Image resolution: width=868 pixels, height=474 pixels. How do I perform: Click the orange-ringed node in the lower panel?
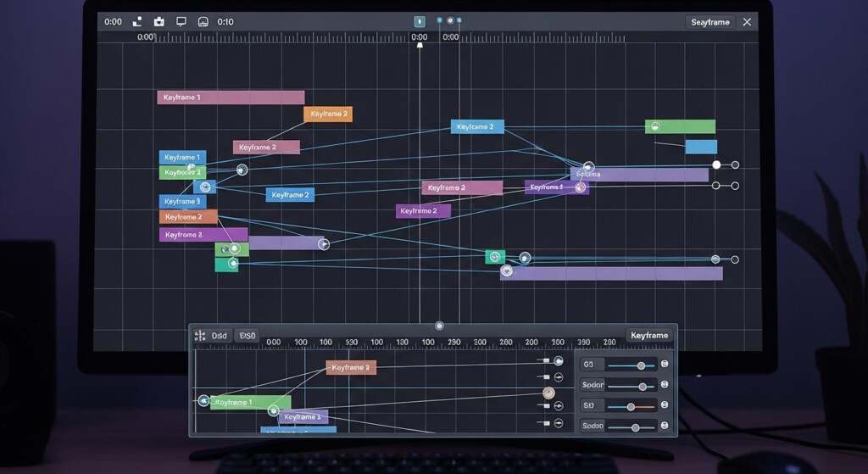[x=548, y=393]
